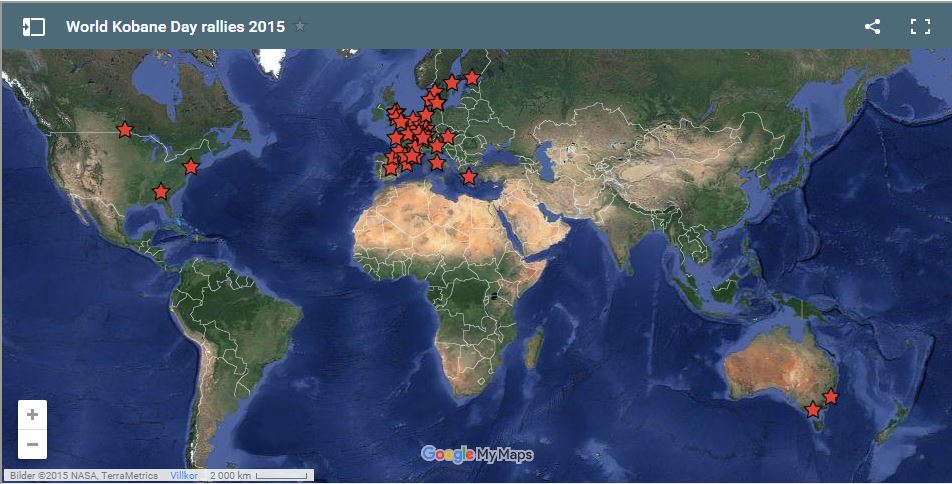Screen dimensions: 952x484
Task: Select the rally star in southern Italy
Action: pos(437,162)
